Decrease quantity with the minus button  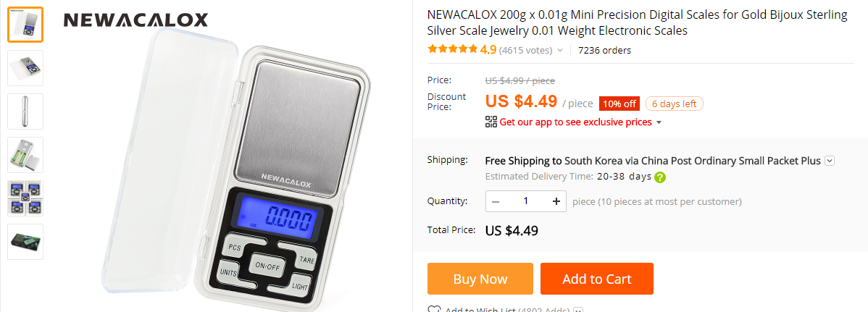tap(496, 201)
